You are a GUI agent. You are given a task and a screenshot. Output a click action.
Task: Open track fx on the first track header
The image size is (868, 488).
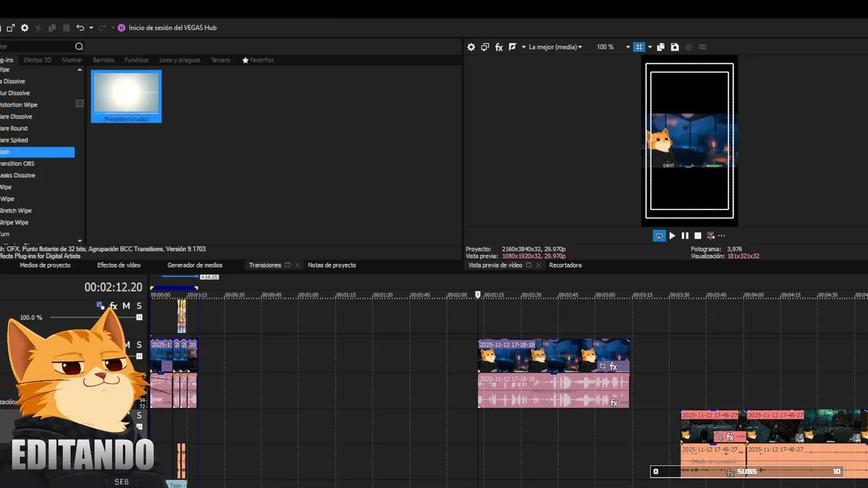click(113, 306)
